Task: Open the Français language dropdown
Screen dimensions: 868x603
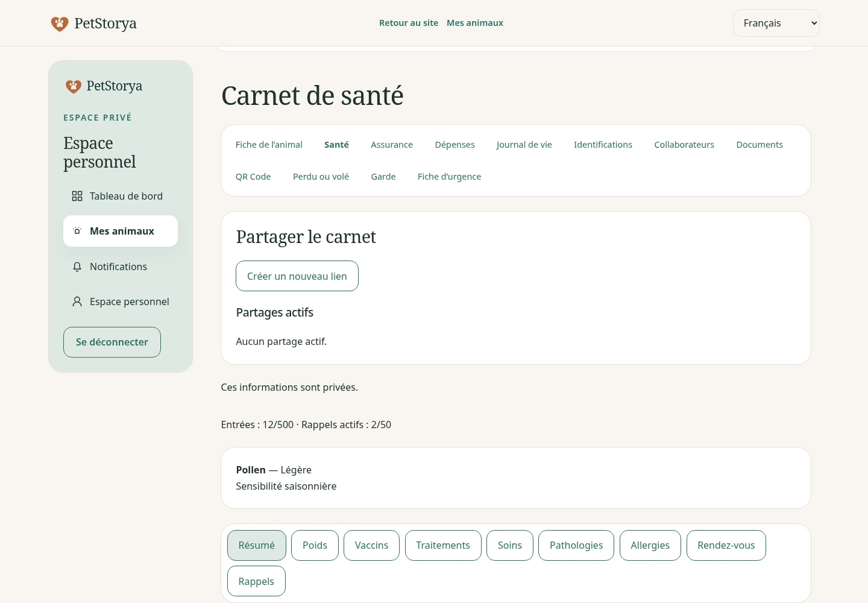Action: [x=776, y=23]
